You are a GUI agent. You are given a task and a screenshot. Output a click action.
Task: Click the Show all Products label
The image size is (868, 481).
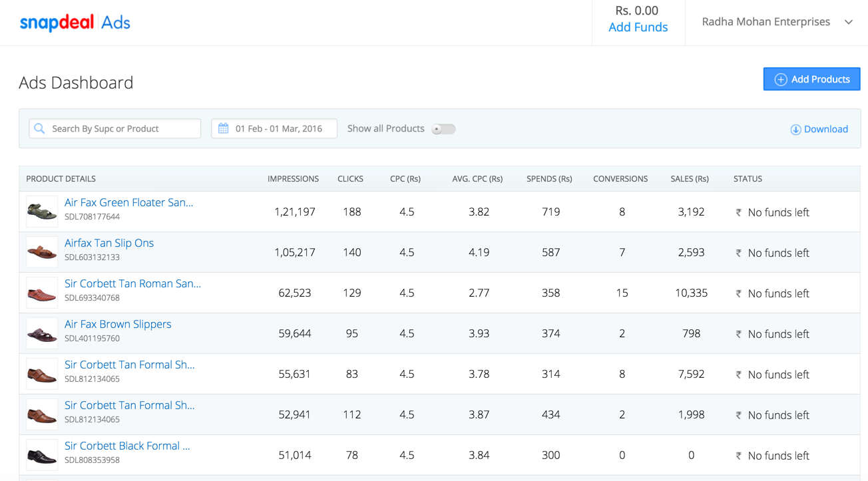385,128
